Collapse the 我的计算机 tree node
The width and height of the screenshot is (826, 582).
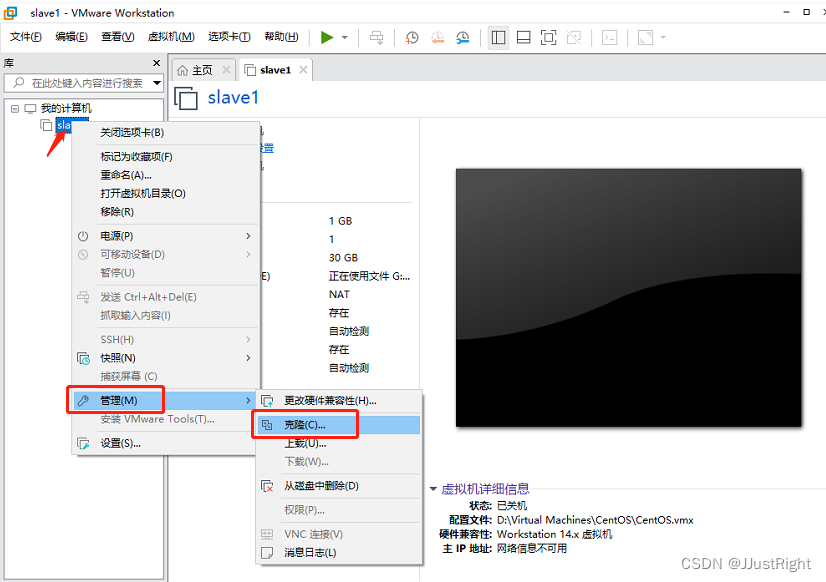[x=15, y=108]
